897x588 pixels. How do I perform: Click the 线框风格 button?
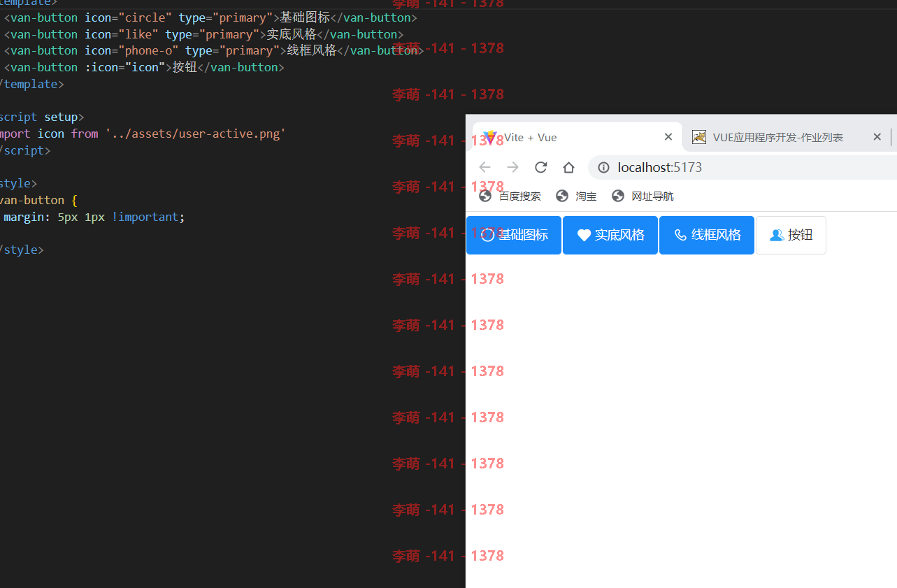point(707,235)
